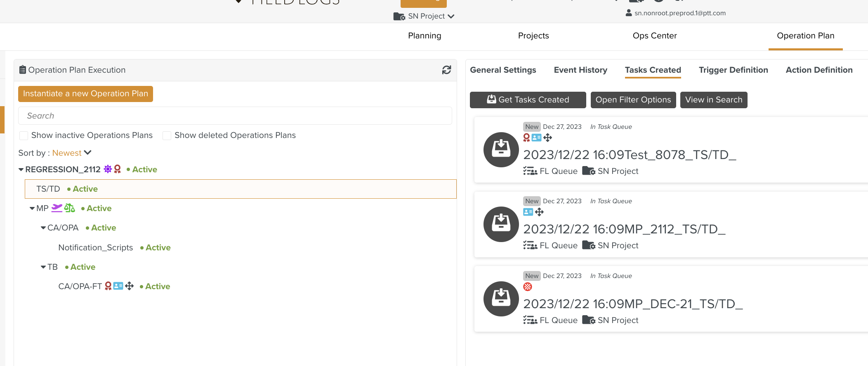The height and width of the screenshot is (366, 868).
Task: Open the SN Project selector dropdown
Action: 425,16
